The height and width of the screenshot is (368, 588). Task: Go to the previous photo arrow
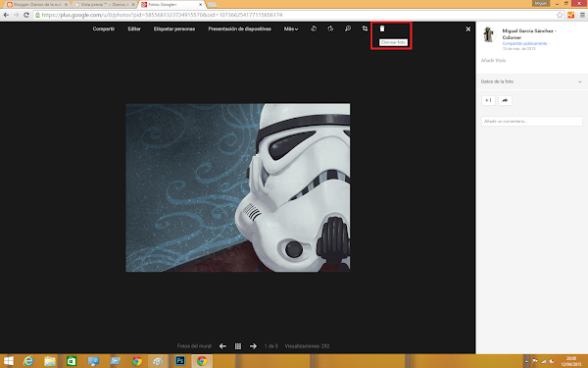tap(222, 346)
